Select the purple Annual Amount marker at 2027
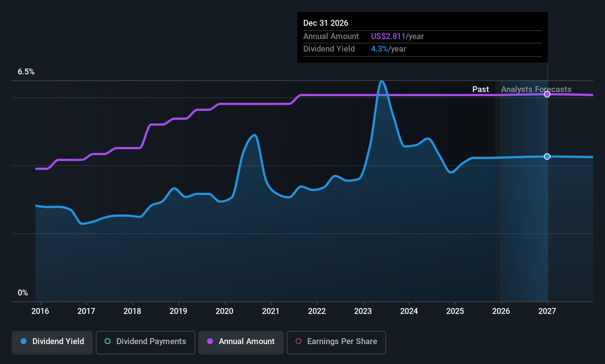Screen dimensions: 605x364 click(x=547, y=94)
